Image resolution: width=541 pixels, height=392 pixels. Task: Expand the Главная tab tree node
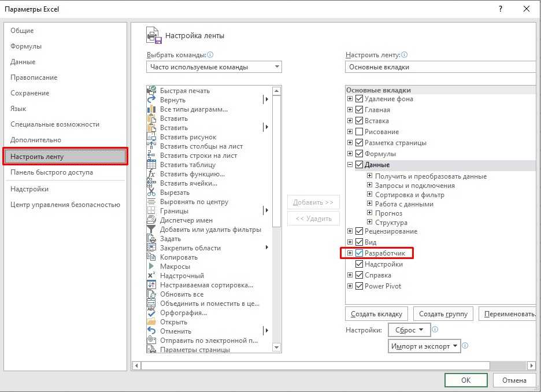[x=350, y=110]
